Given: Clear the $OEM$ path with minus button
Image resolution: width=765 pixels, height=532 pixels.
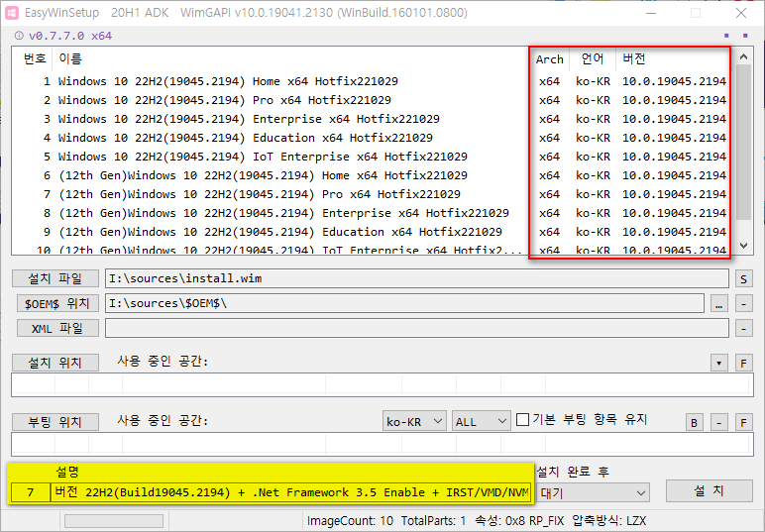Looking at the screenshot, I should coord(743,303).
